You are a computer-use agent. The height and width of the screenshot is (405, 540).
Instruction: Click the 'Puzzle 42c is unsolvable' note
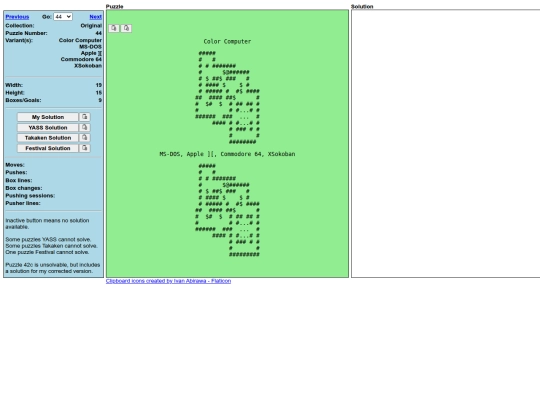point(53,268)
